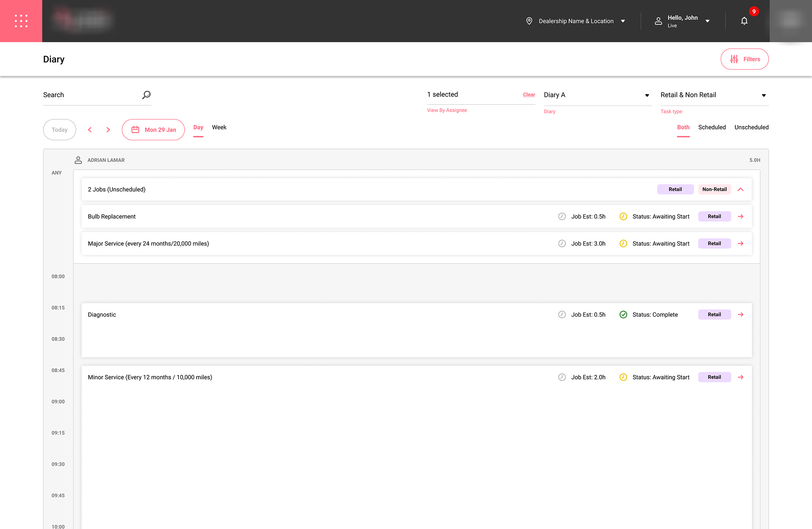This screenshot has height=529, width=812.
Task: Go to previous day arrow
Action: [90, 130]
